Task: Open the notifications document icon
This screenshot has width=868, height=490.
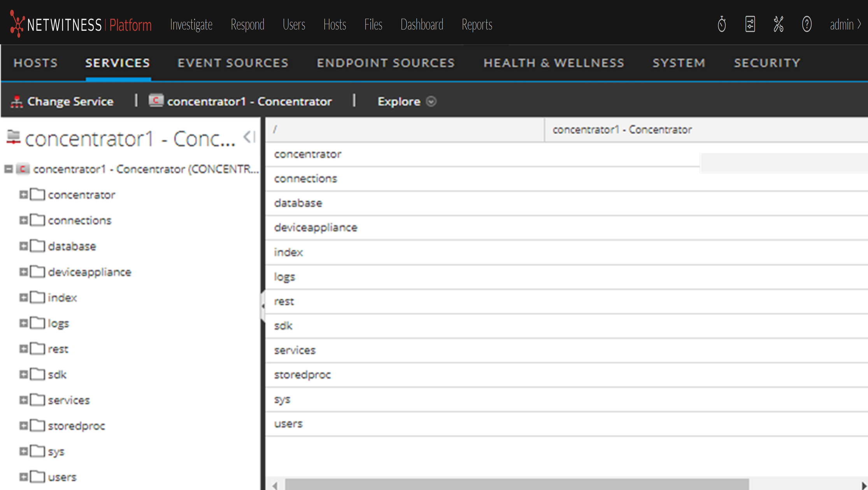Action: click(x=750, y=24)
